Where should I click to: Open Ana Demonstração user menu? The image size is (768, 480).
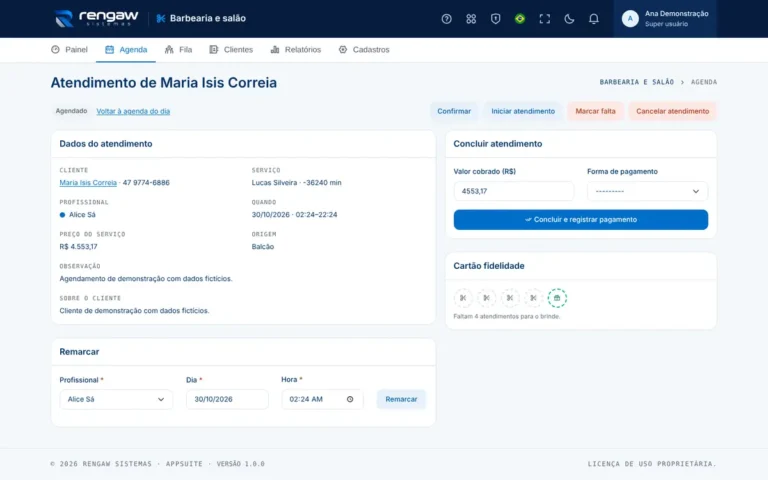[665, 19]
